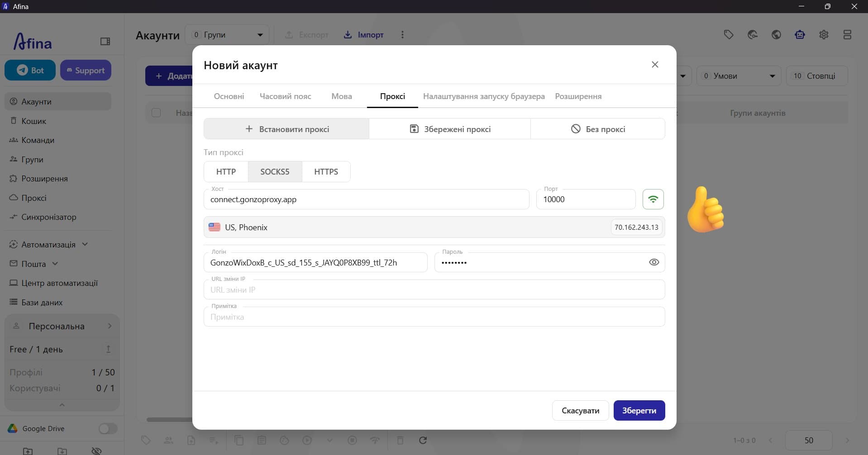Click the horizontal scrollbar under the accounts table
This screenshot has width=868, height=455.
pyautogui.click(x=170, y=420)
